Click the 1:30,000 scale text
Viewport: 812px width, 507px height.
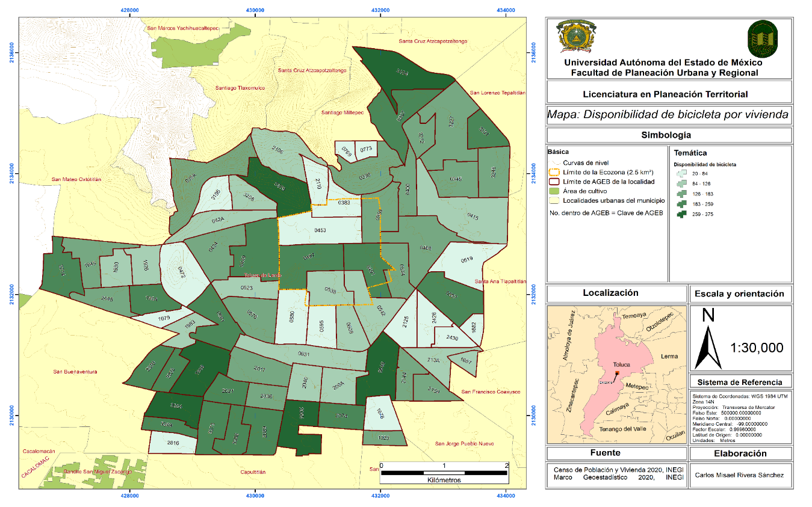click(x=757, y=348)
